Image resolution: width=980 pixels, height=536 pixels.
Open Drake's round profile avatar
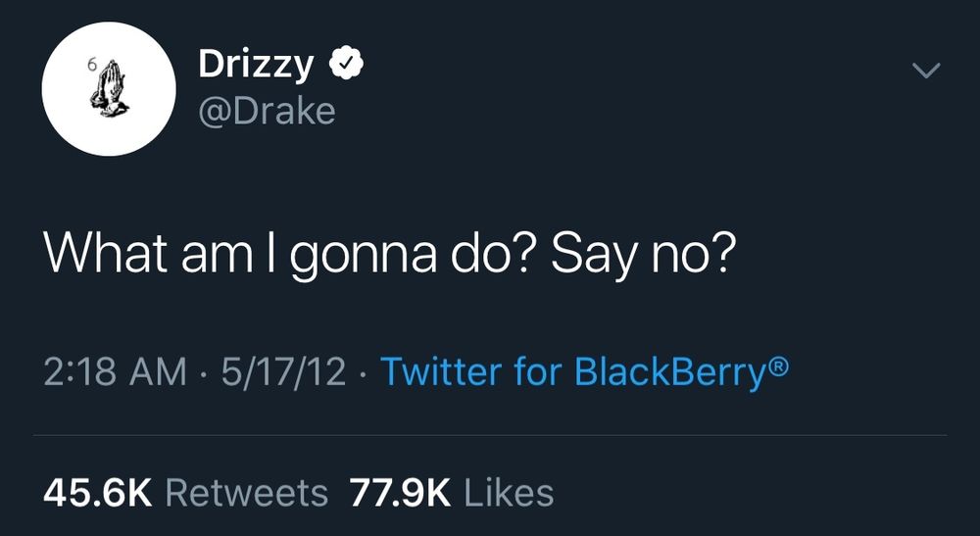[109, 89]
